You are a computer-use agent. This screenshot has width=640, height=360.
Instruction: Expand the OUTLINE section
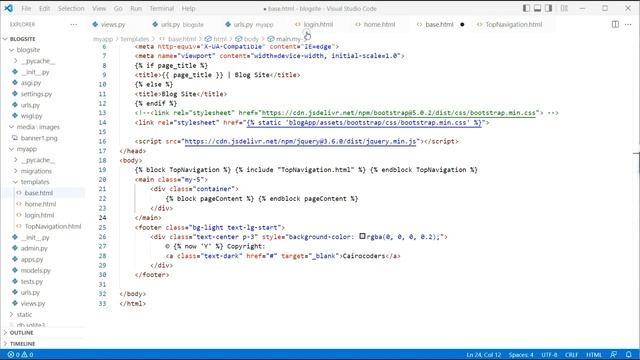[x=21, y=333]
